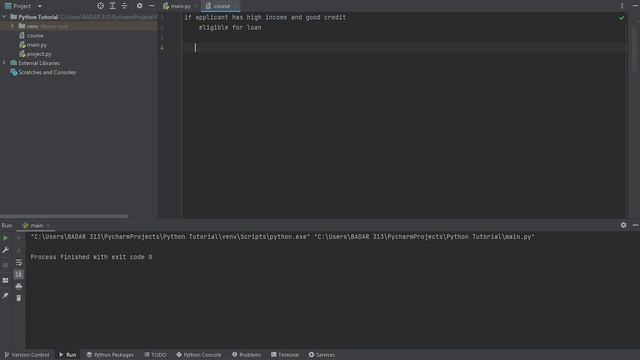
Task: Click 'Process finished with exit code 0'
Action: (x=91, y=257)
